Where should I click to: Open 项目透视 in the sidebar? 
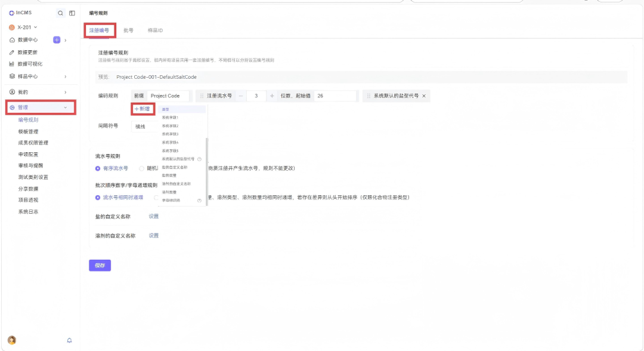29,200
